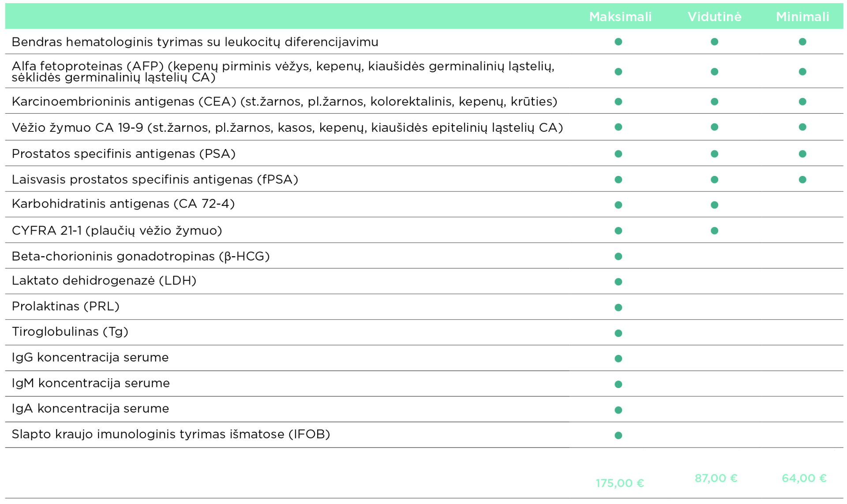Select Vėžio žymuo CA 19-9 row text

(287, 127)
